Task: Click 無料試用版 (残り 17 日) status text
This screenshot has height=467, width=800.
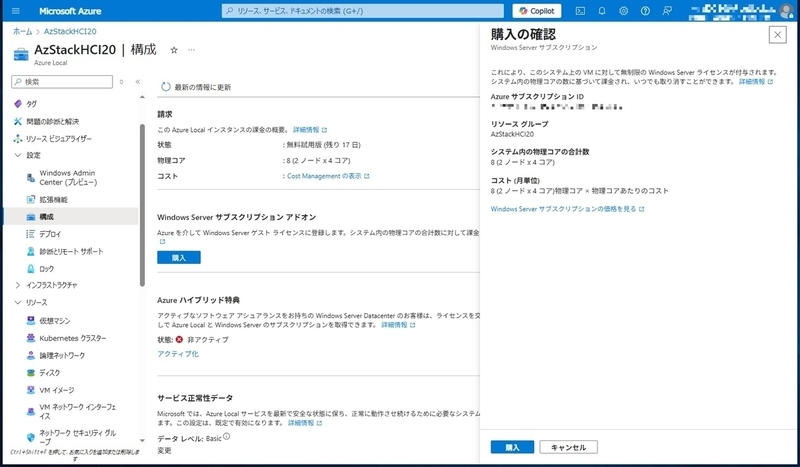Action: [323, 145]
